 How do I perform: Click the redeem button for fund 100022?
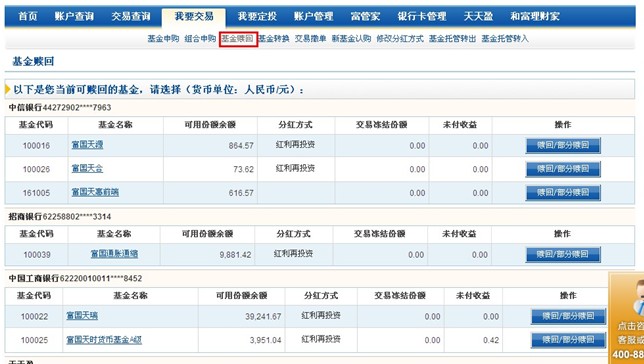(568, 316)
